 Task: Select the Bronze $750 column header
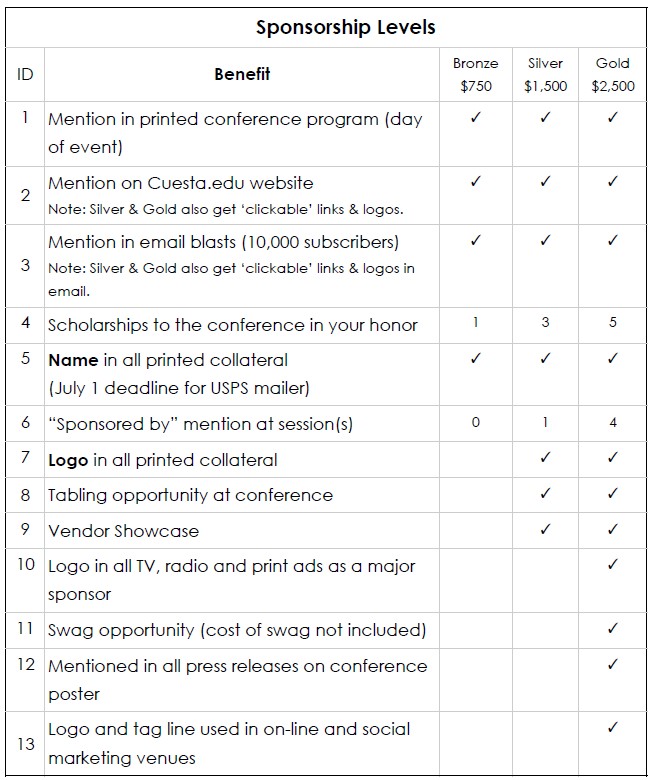pyautogui.click(x=476, y=74)
